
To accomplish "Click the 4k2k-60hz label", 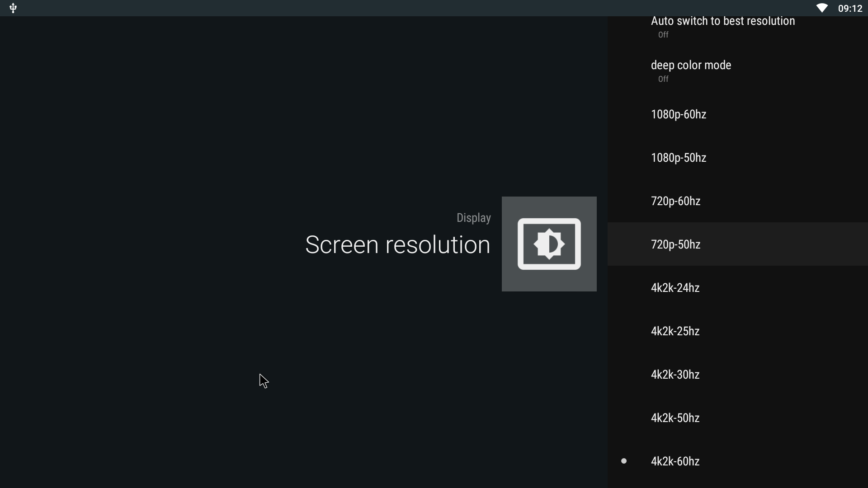I will [x=675, y=461].
